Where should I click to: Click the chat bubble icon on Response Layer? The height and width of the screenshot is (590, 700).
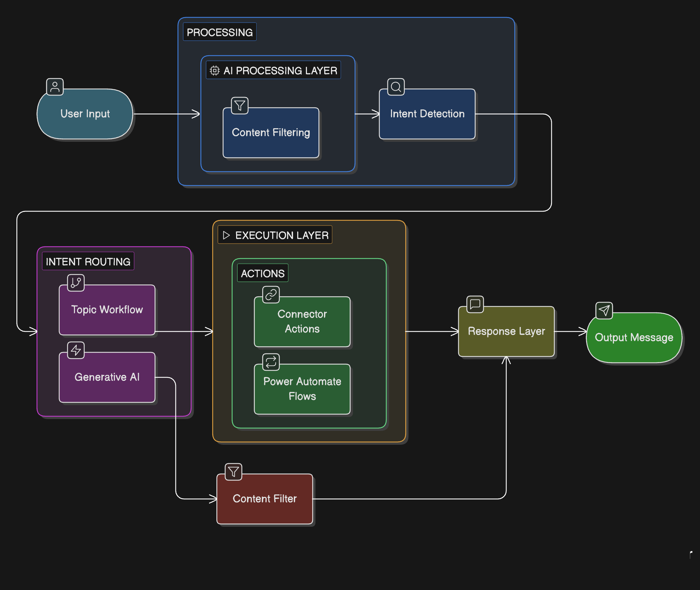tap(475, 304)
